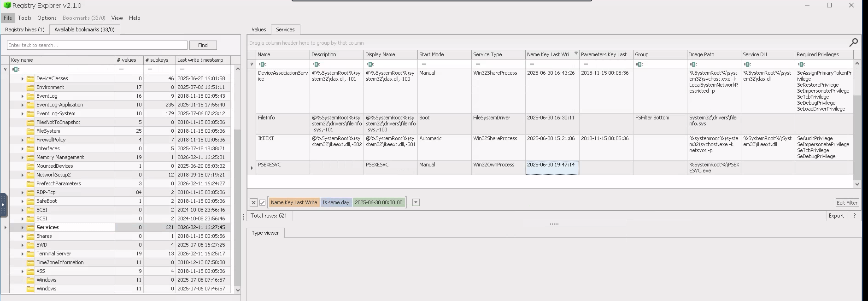Expand the Services tree node

point(22,228)
